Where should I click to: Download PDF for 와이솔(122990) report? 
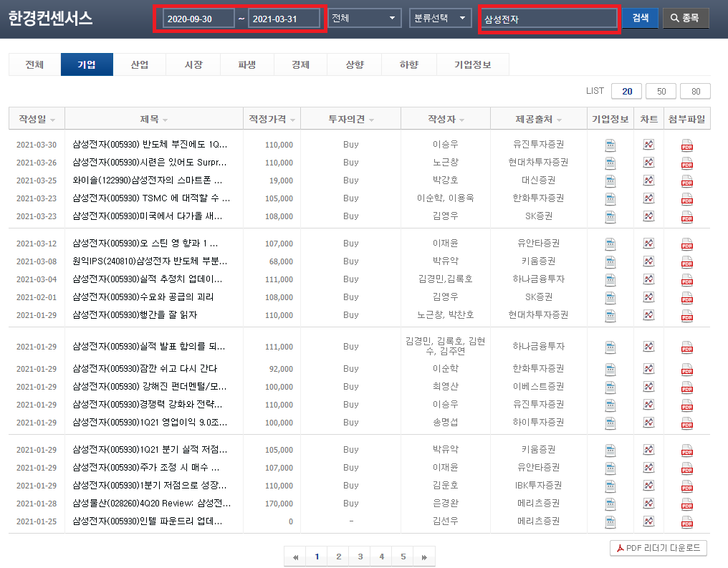686,181
